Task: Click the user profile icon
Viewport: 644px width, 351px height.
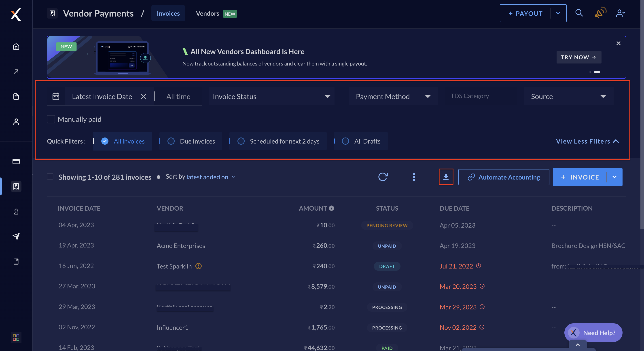Action: click(621, 13)
